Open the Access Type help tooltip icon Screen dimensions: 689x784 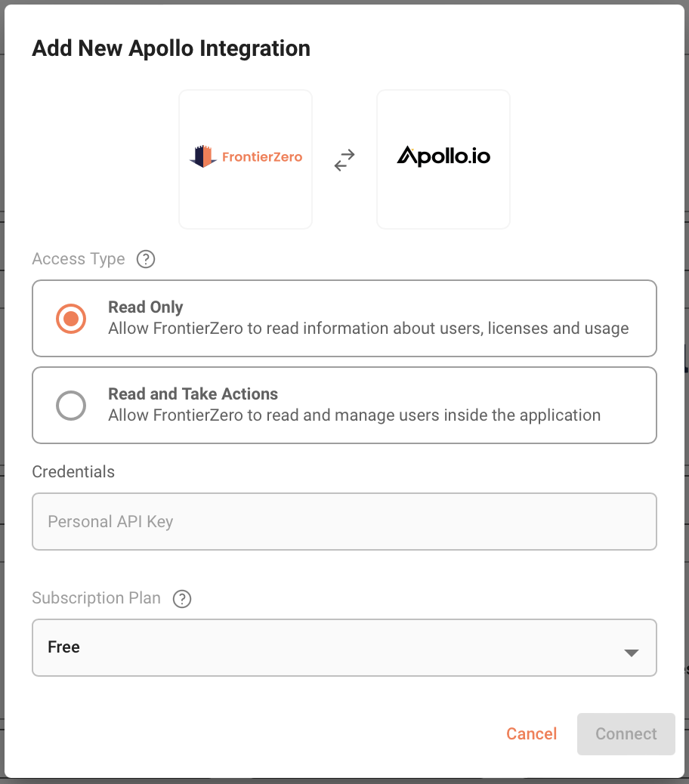click(x=146, y=259)
